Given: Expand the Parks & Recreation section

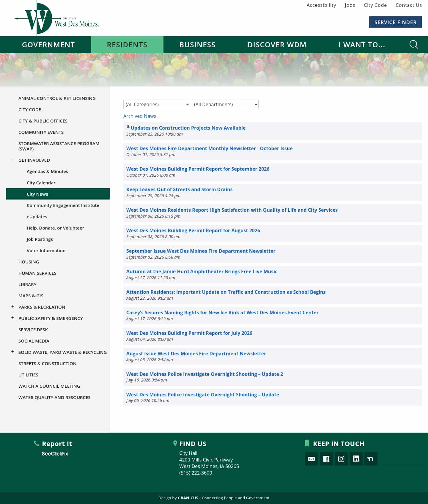Looking at the screenshot, I should click(13, 307).
